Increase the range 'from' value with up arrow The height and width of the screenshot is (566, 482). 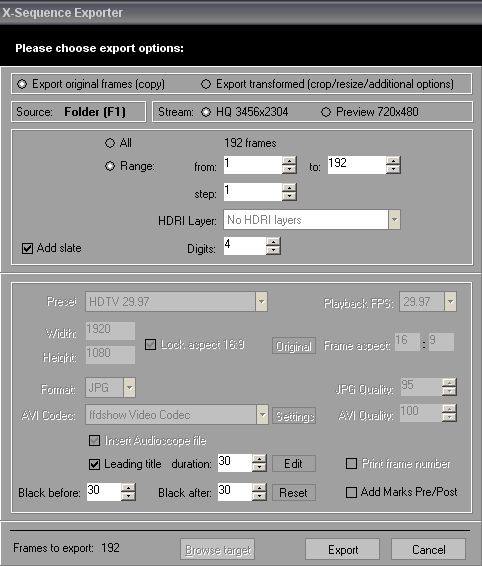pyautogui.click(x=289, y=161)
